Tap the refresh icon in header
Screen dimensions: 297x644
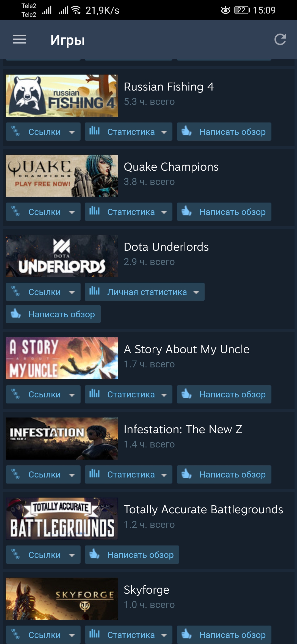tap(280, 40)
